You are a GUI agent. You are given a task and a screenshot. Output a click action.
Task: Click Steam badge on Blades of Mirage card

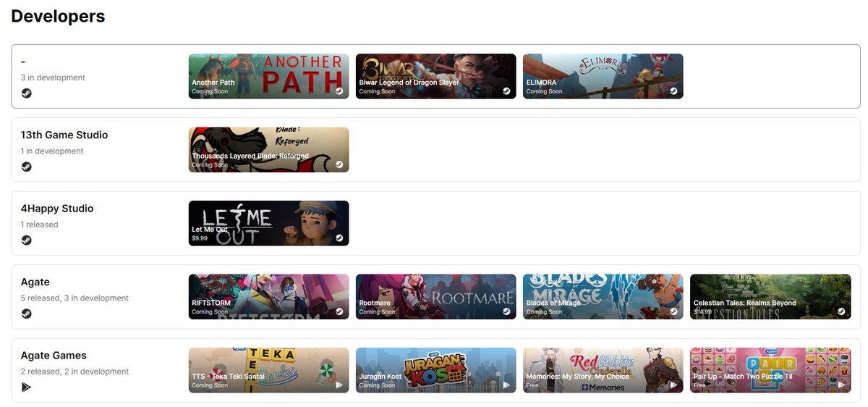point(673,311)
